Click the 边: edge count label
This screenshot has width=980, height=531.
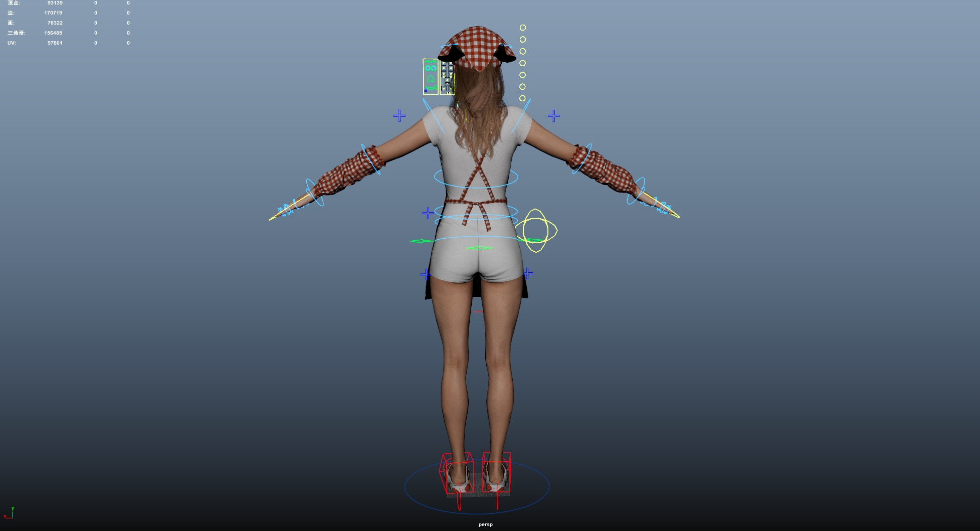[11, 13]
